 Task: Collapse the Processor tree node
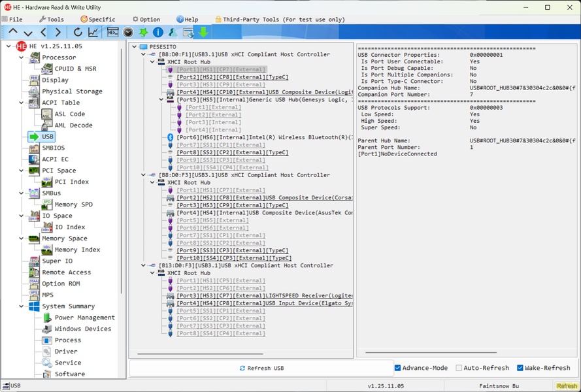click(22, 57)
